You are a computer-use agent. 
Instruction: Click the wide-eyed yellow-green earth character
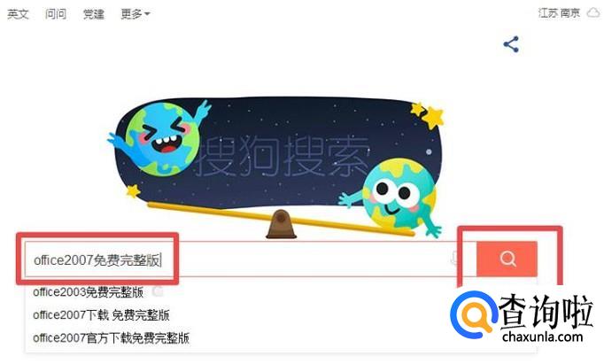[x=397, y=196]
